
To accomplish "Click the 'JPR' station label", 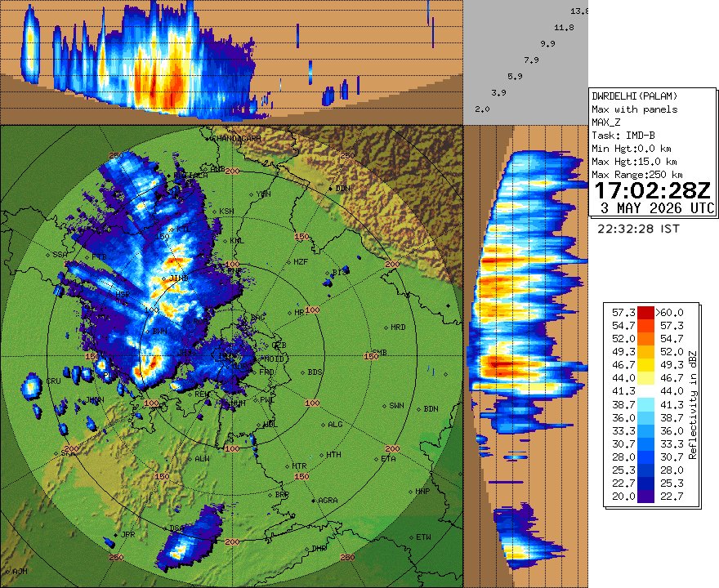I will coord(127,534).
